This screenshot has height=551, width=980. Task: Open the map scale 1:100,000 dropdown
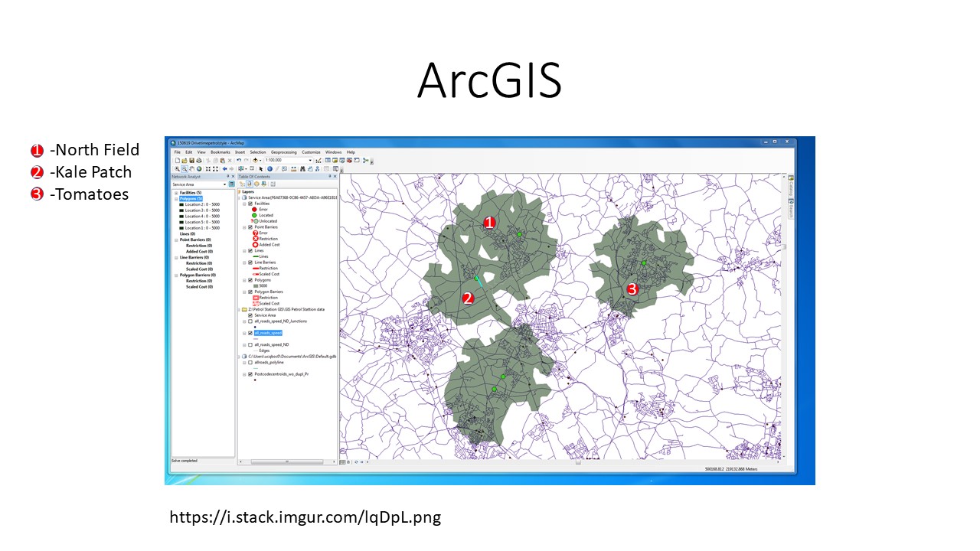(x=310, y=160)
